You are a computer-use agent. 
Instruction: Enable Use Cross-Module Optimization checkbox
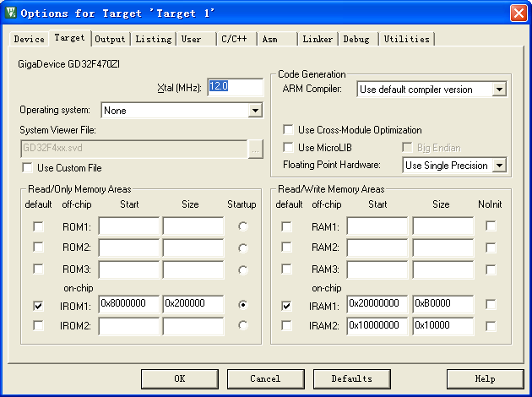[288, 130]
